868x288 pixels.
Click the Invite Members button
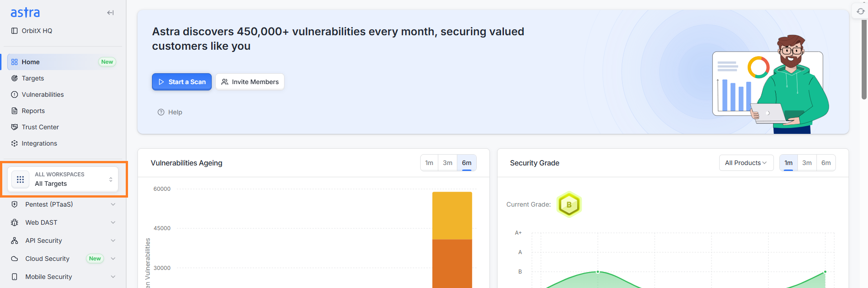250,82
